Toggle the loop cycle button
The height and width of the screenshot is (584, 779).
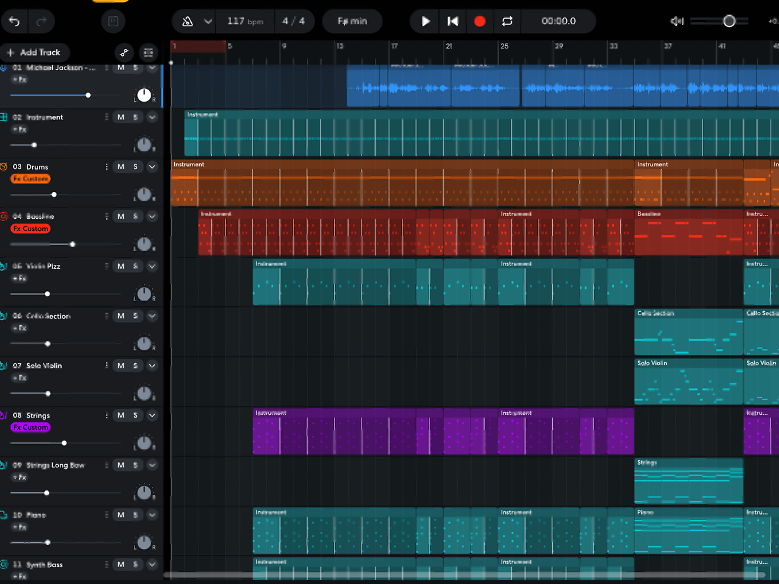[507, 21]
